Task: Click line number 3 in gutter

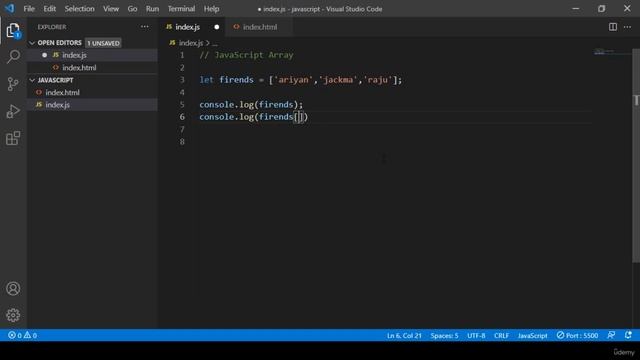Action: coord(182,80)
